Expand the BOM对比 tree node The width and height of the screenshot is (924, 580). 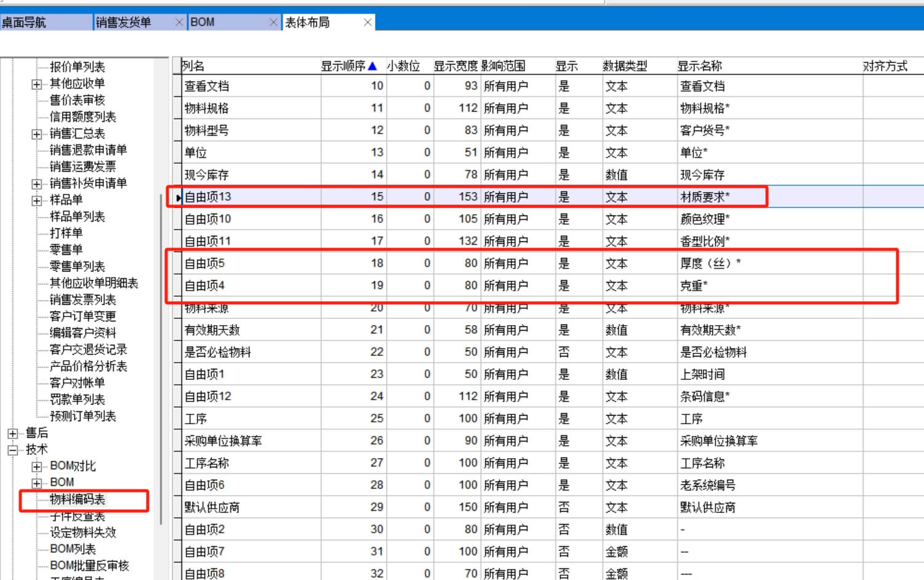click(x=37, y=467)
